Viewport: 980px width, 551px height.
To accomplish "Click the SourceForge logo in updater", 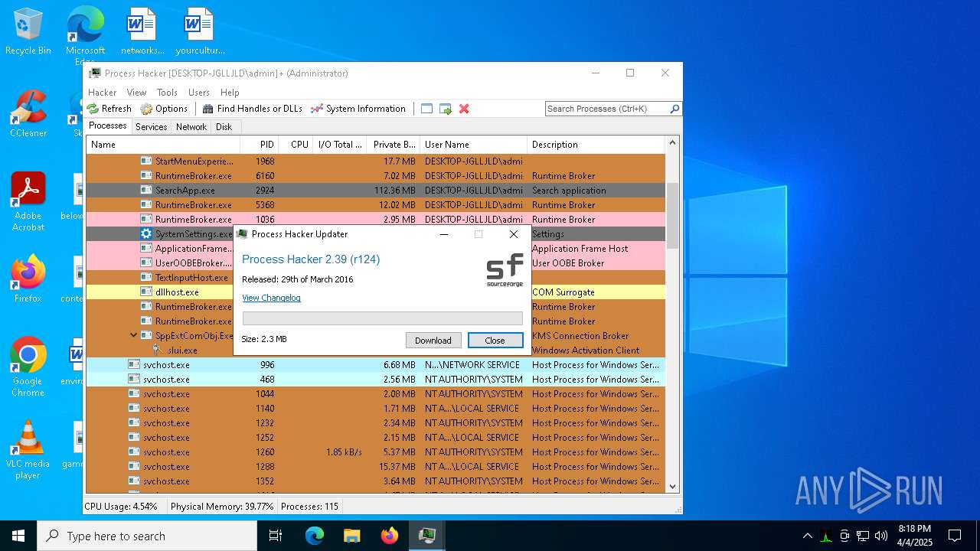I will click(x=505, y=270).
